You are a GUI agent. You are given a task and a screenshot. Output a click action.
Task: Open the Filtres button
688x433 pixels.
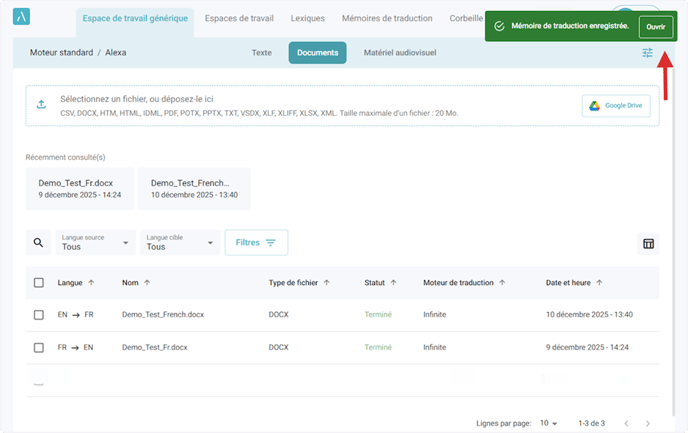256,242
